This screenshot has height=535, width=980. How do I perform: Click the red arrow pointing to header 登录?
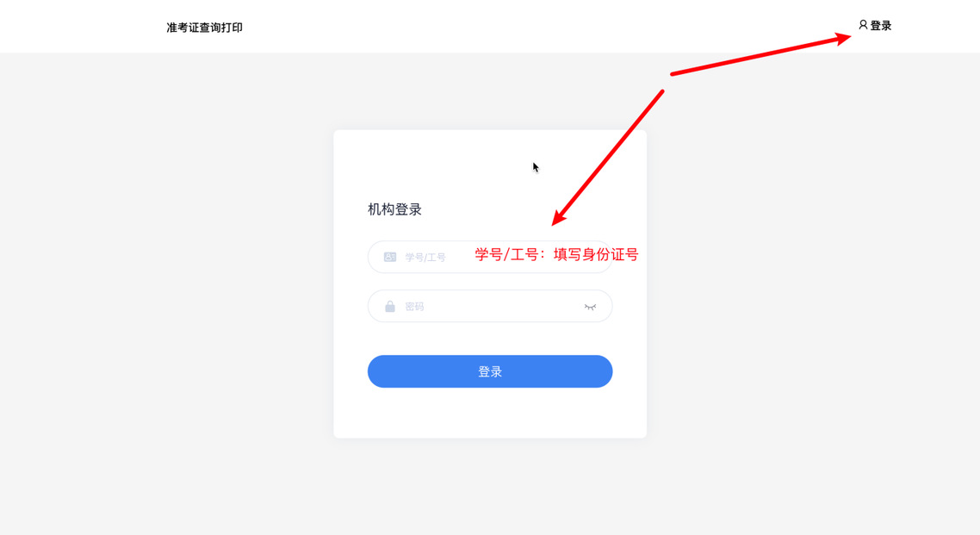pos(760,56)
